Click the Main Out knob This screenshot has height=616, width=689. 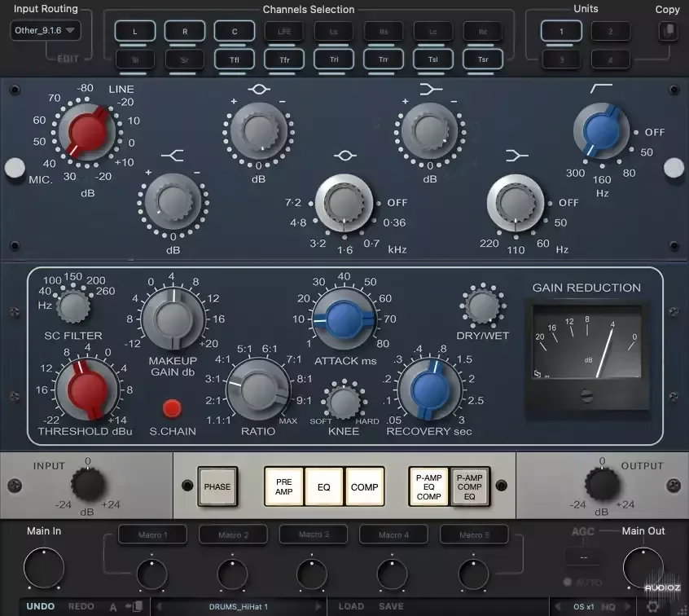(x=643, y=568)
